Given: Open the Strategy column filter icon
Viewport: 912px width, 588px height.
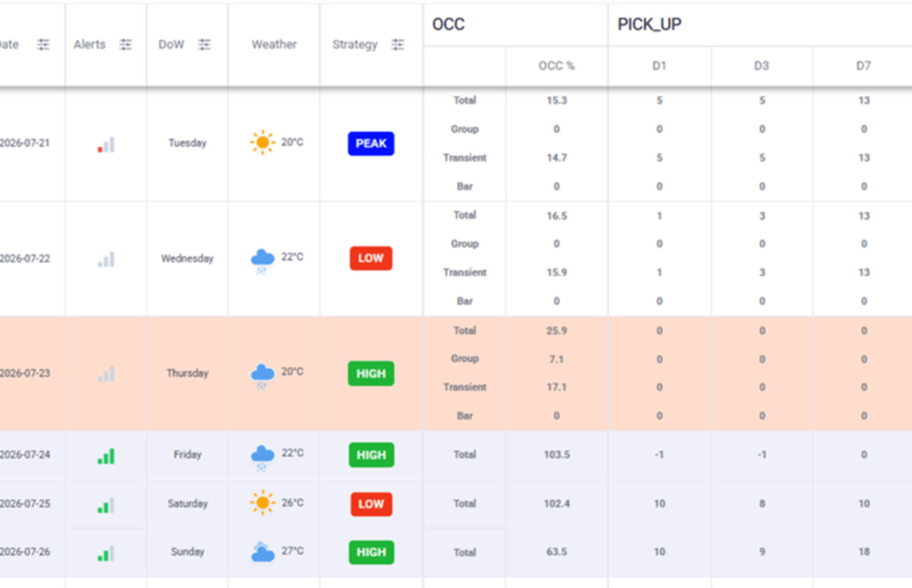Looking at the screenshot, I should point(398,44).
